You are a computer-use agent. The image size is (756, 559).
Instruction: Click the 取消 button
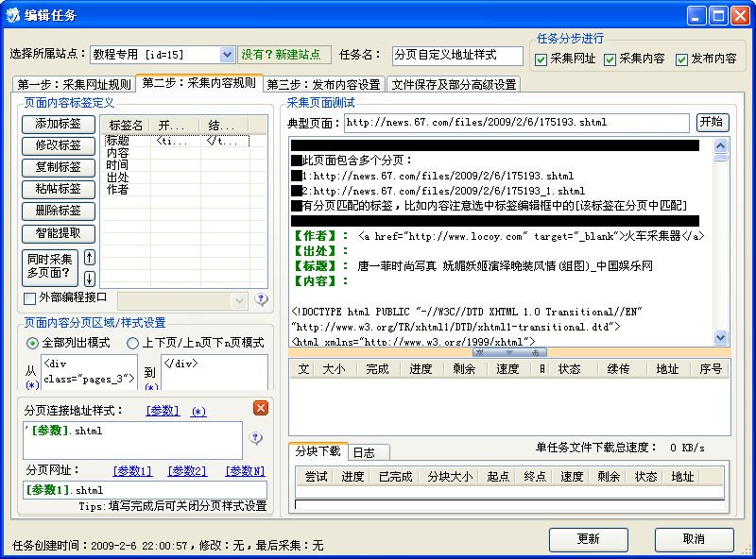coord(695,539)
